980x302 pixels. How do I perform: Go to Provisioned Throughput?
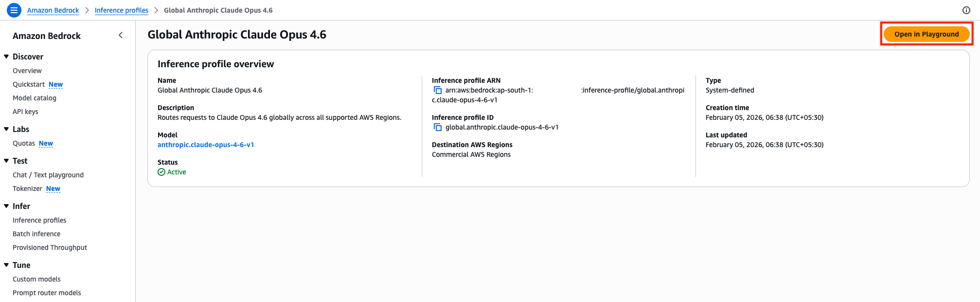click(x=50, y=247)
